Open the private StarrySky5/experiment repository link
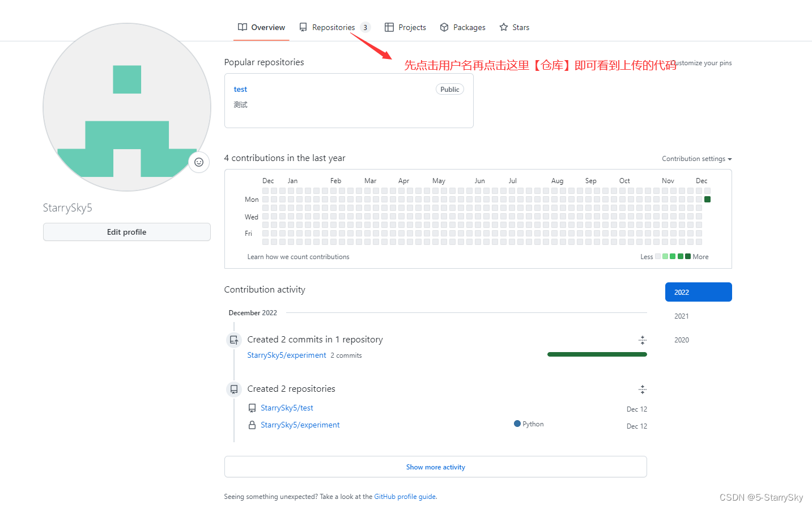 coord(300,425)
